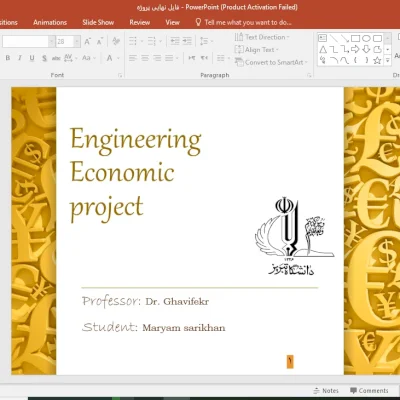Click Decrease List Level icon

click(175, 41)
